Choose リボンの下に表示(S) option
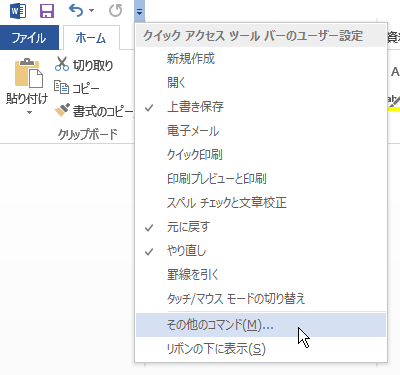This screenshot has width=400, height=375. pos(261,349)
